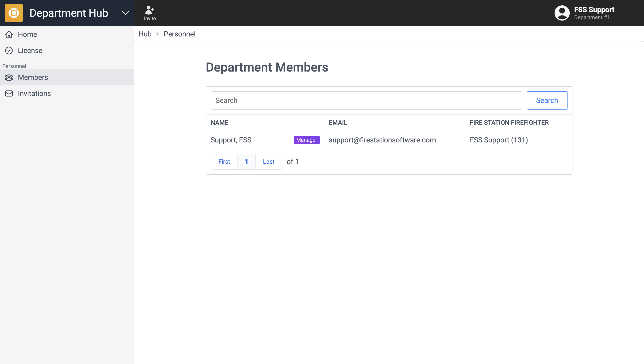Click the Invite person-plus icon
Viewport: 644px width, 364px height.
[x=150, y=10]
